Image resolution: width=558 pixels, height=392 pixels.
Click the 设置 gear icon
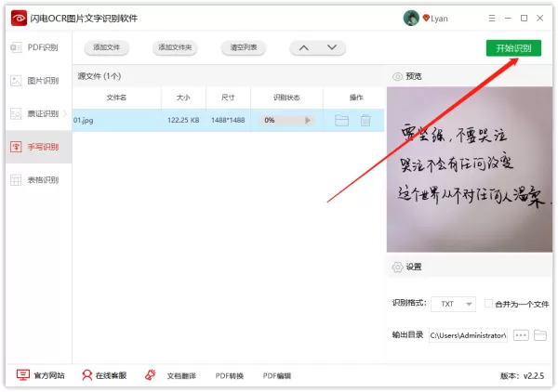click(397, 267)
